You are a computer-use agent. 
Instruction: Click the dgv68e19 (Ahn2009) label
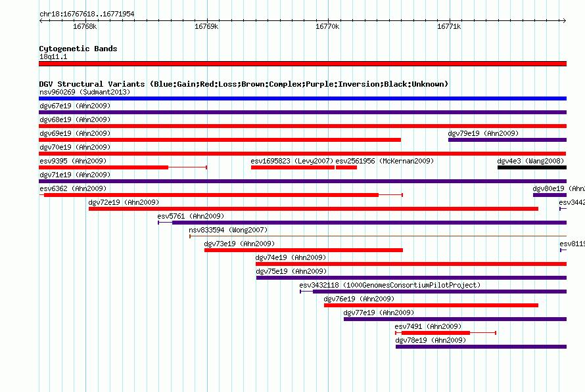point(75,120)
